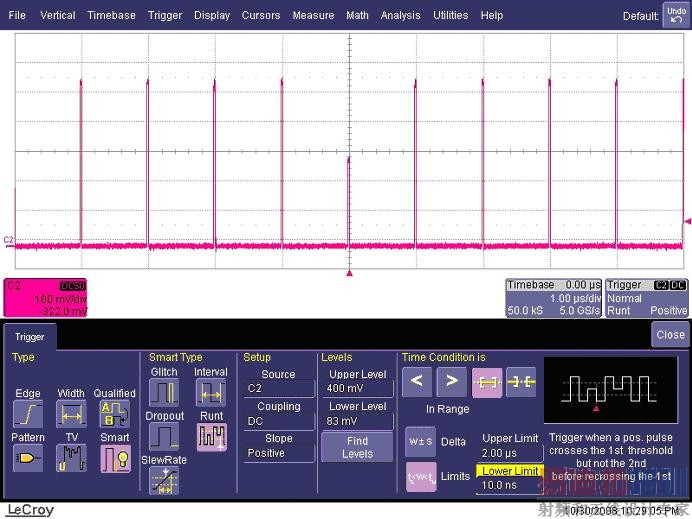Pick the Pattern trigger type icon

(x=28, y=457)
